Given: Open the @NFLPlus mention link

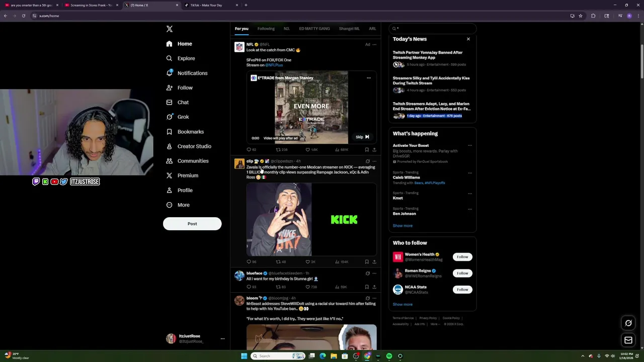Looking at the screenshot, I should (274, 65).
